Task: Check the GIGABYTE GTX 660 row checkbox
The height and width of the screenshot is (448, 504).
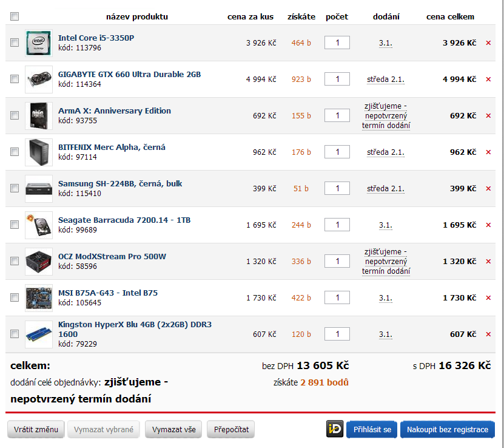Action: 15,79
